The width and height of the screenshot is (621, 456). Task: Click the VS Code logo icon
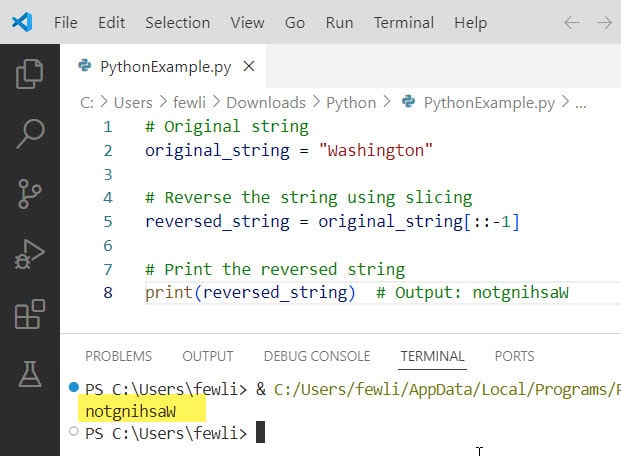(22, 22)
